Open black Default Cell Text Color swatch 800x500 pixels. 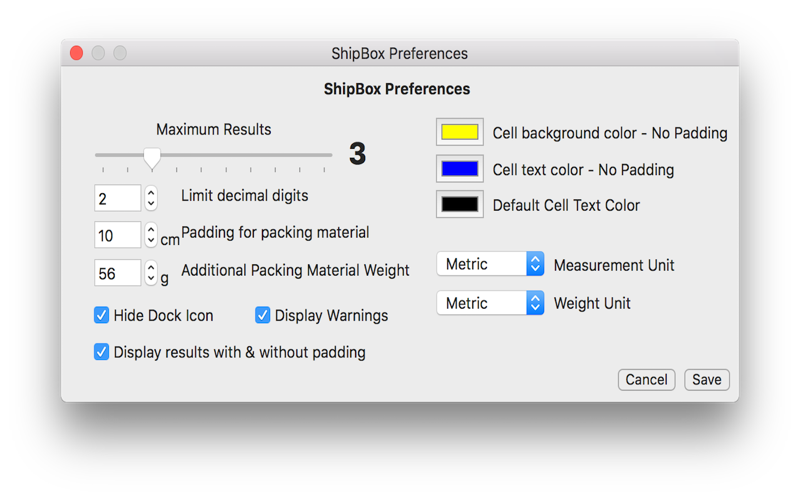pyautogui.click(x=460, y=205)
